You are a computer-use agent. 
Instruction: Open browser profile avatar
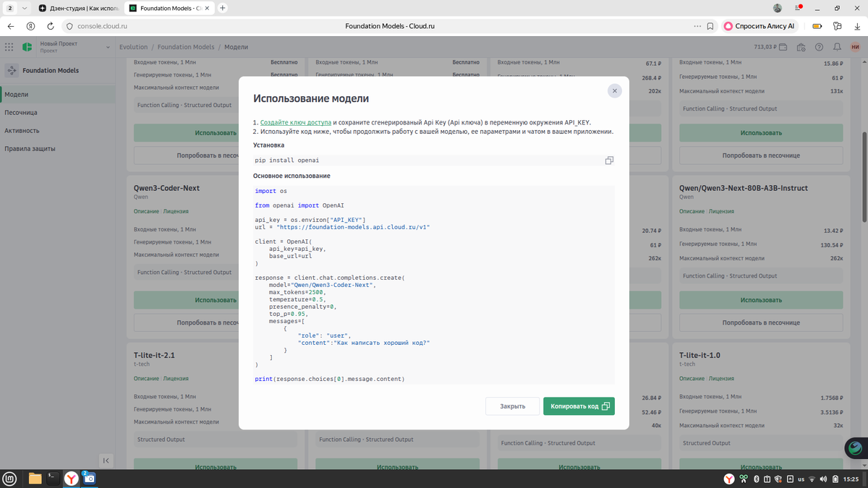[x=778, y=8]
